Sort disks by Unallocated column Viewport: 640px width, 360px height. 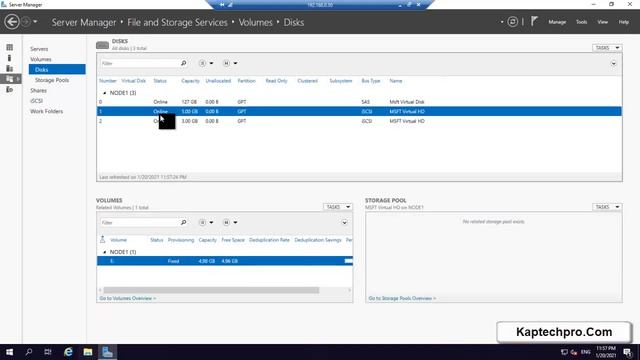pos(218,81)
